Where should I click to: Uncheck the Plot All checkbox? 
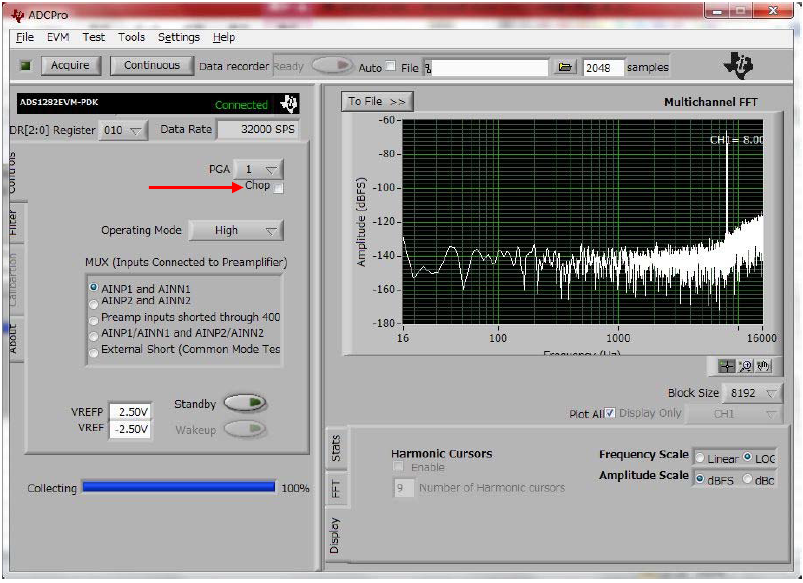click(x=610, y=413)
